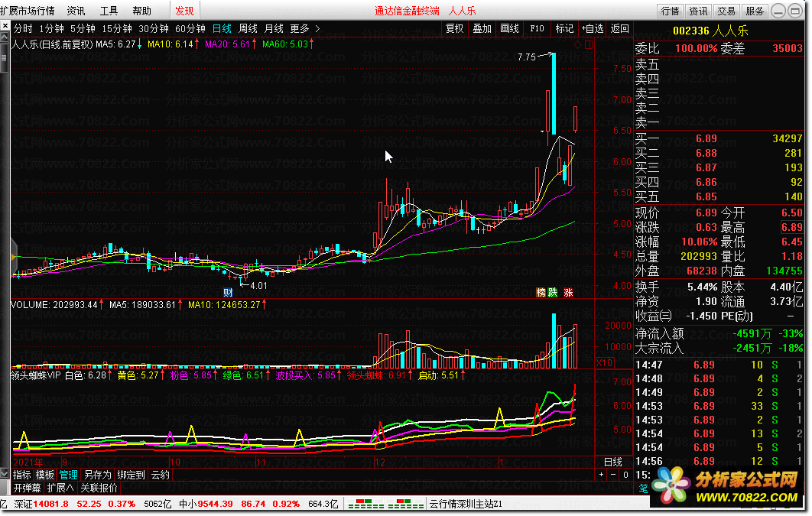Add stock via +自选 button
This screenshot has width=812, height=516.
pyautogui.click(x=593, y=28)
